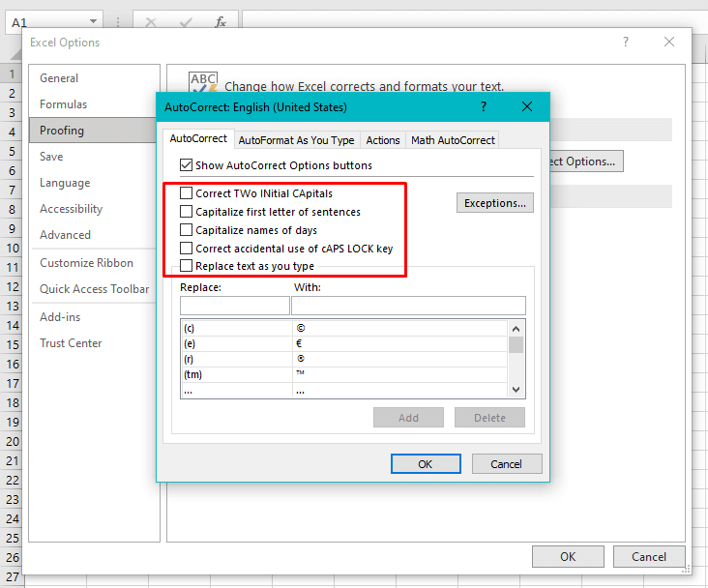Select General in Excel Options sidebar

[x=94, y=78]
